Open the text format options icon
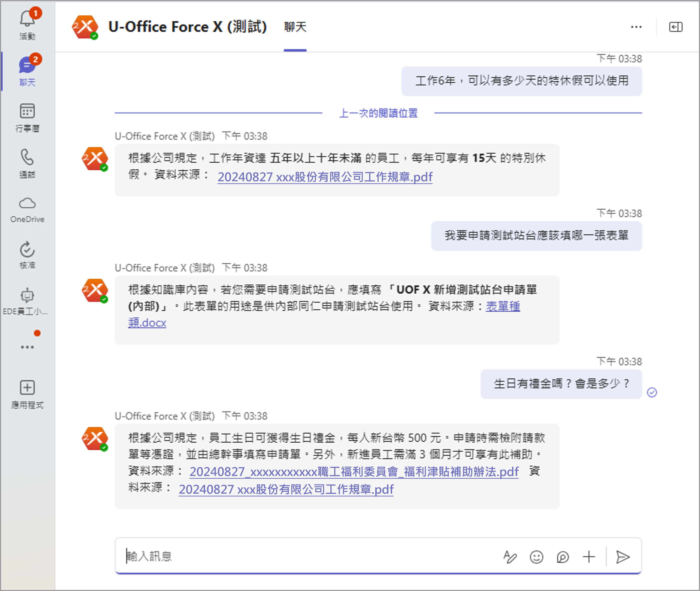This screenshot has width=700, height=591. coord(510,557)
